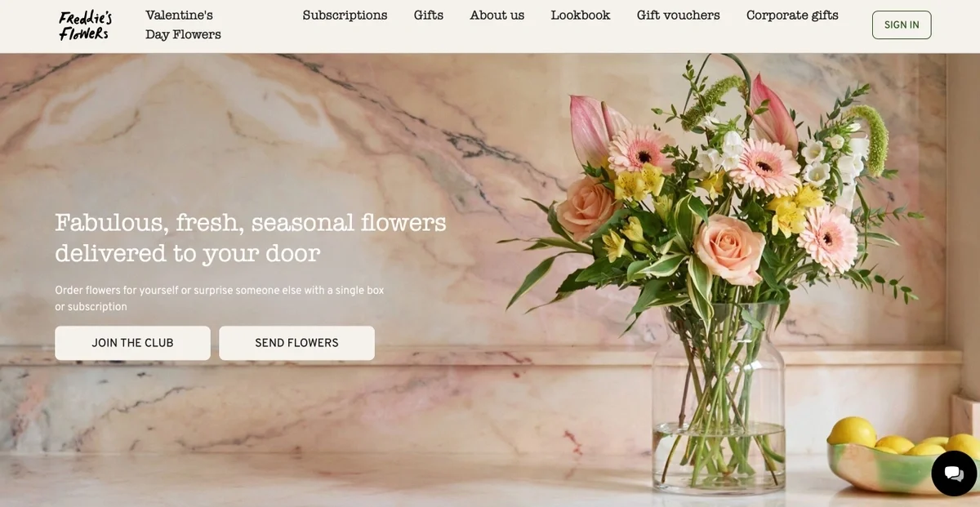This screenshot has width=980, height=507.
Task: Click the SIGN IN button
Action: [902, 25]
